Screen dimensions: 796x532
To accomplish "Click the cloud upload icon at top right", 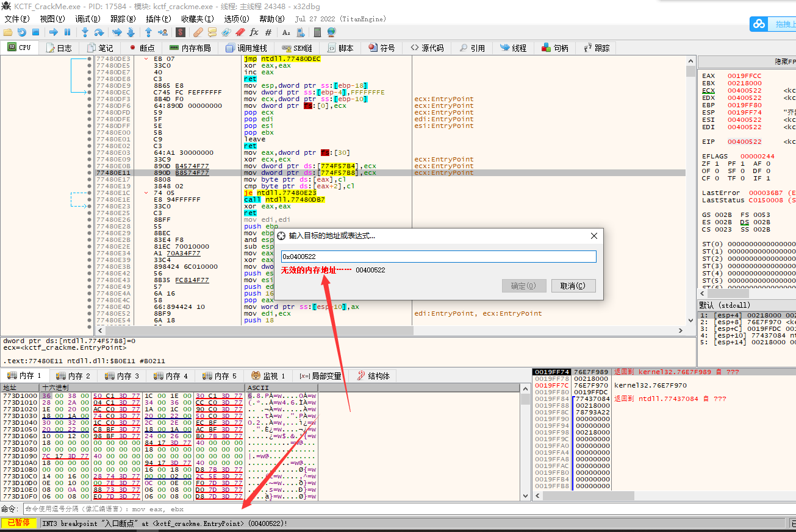I will [x=759, y=24].
